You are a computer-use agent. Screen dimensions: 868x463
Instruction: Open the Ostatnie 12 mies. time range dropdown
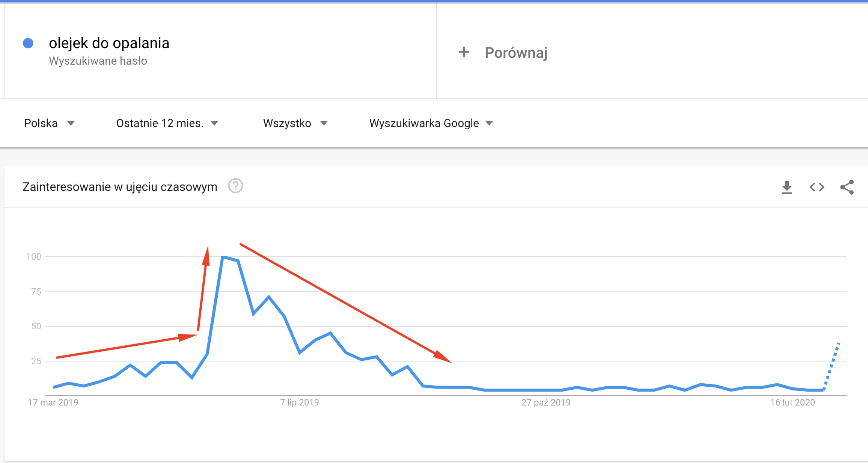[x=167, y=123]
